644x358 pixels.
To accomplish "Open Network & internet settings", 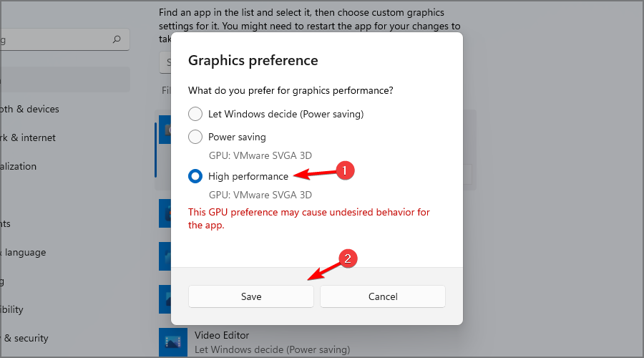I will point(28,137).
